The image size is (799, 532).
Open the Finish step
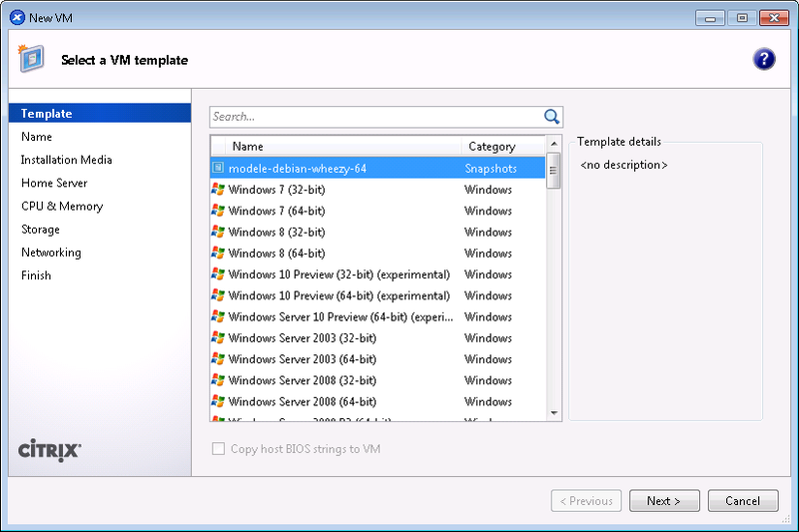coord(36,275)
